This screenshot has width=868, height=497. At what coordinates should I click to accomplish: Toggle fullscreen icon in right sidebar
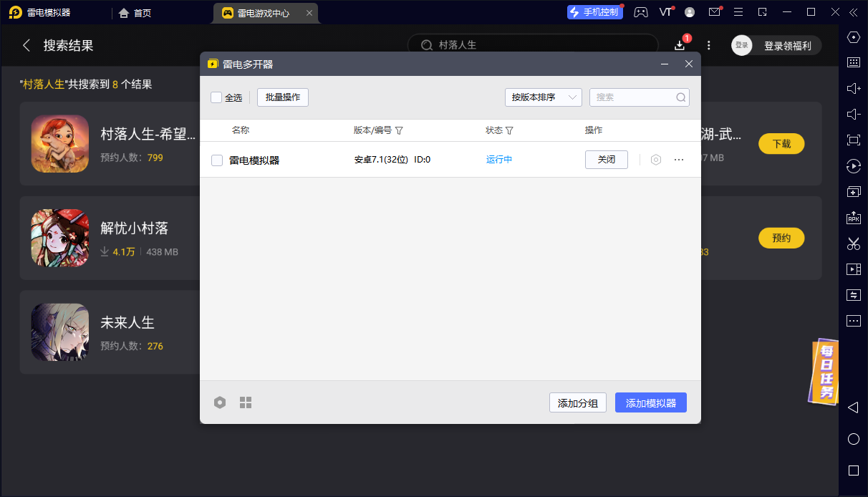click(853, 140)
